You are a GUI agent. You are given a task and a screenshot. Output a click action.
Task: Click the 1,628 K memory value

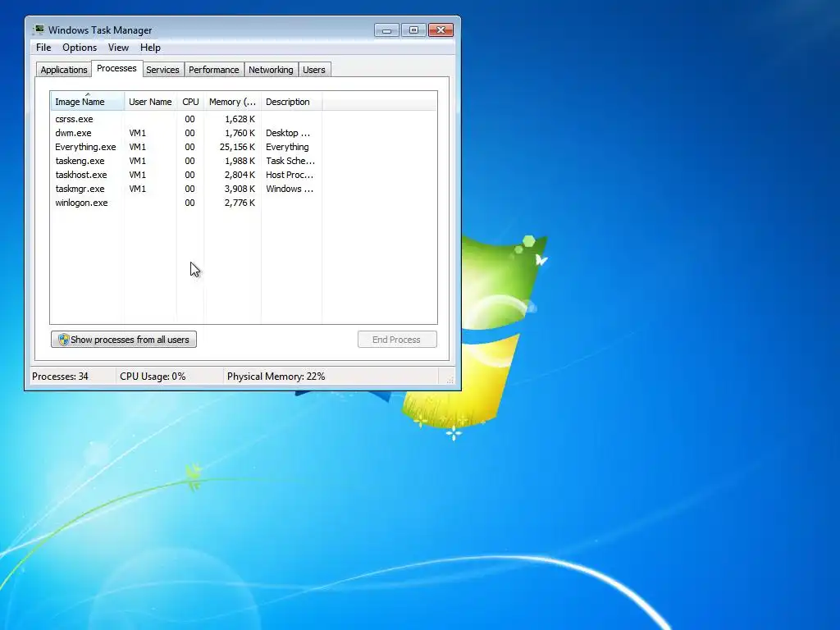240,119
